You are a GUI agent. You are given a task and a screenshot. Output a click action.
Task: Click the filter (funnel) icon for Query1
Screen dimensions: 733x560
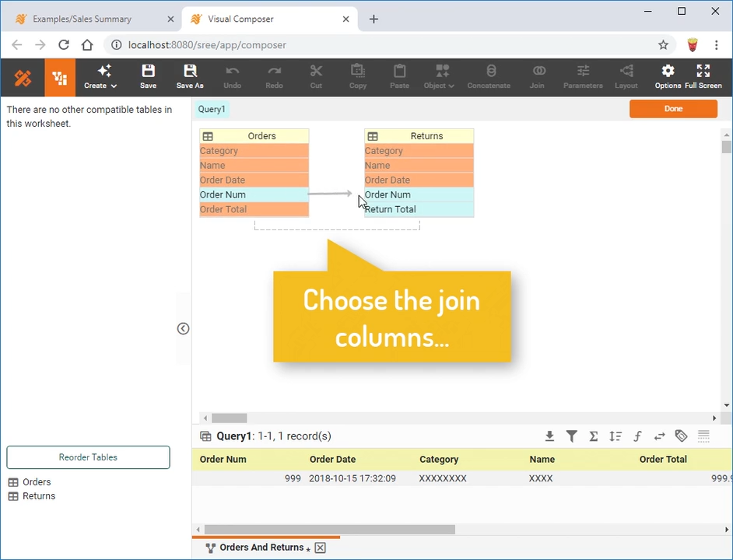pos(571,436)
